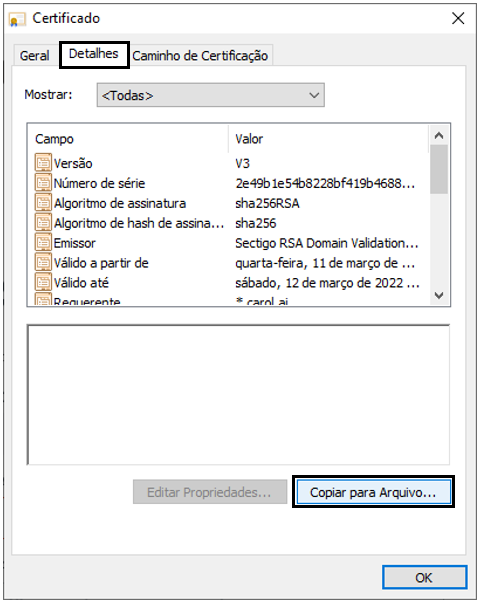This screenshot has width=479, height=602.
Task: Click the Válido até field icon
Action: 43,282
